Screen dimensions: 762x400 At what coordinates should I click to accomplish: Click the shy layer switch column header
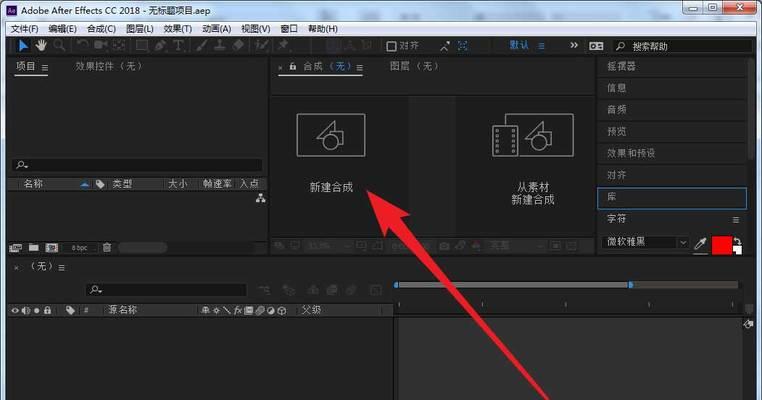tap(206, 310)
